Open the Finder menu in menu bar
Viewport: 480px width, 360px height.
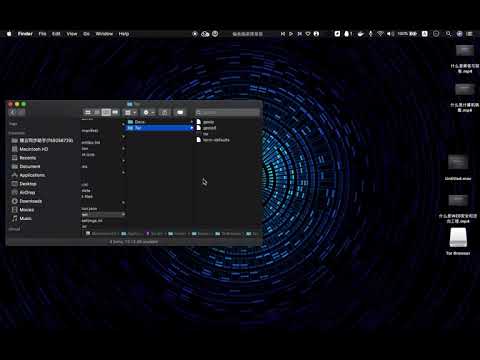25,34
